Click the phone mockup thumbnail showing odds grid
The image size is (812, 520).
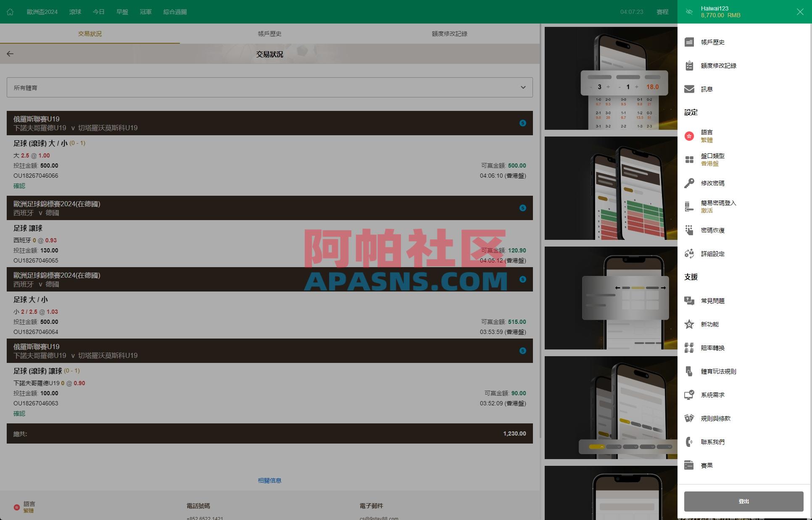[x=610, y=79]
